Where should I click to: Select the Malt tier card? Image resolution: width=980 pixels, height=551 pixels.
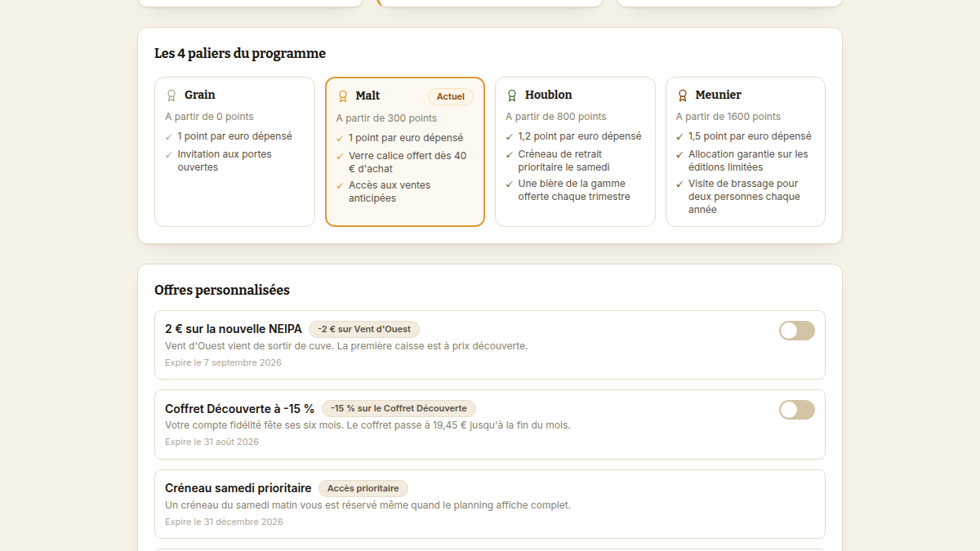(x=405, y=152)
